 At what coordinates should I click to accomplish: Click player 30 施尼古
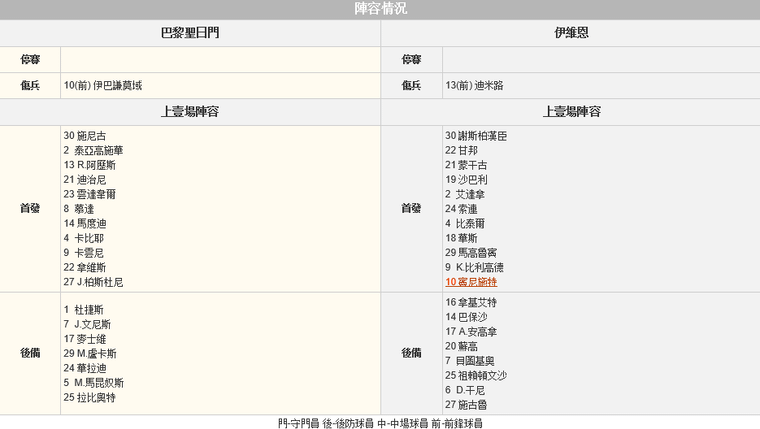coord(85,136)
